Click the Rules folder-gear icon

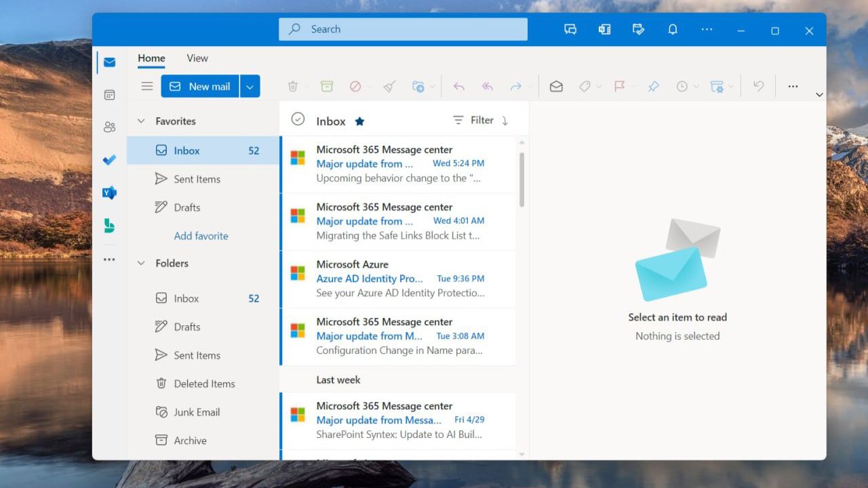pyautogui.click(x=717, y=86)
